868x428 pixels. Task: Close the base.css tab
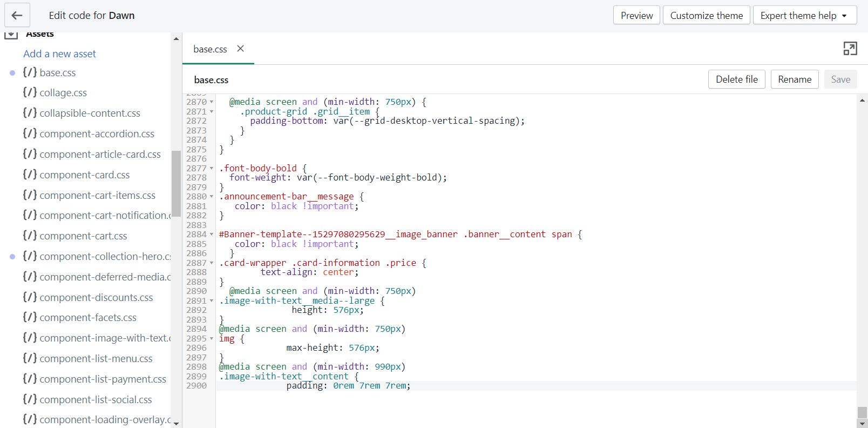241,49
